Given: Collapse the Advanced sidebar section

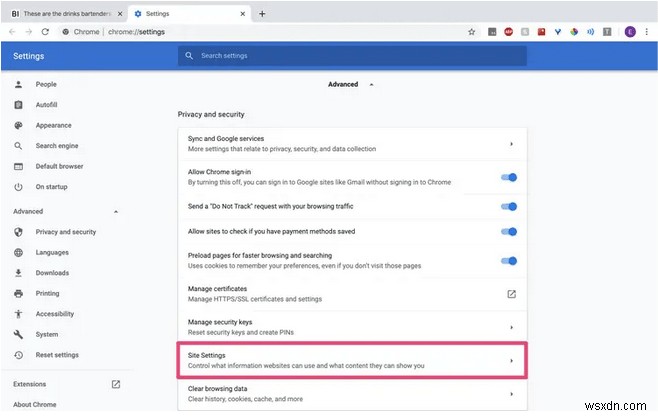Looking at the screenshot, I should (116, 212).
